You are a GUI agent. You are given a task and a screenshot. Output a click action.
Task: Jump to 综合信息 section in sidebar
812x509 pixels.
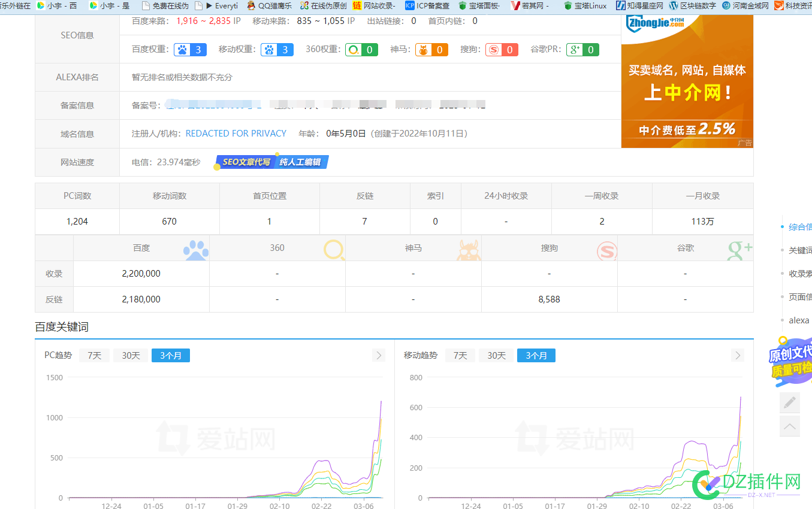point(800,227)
